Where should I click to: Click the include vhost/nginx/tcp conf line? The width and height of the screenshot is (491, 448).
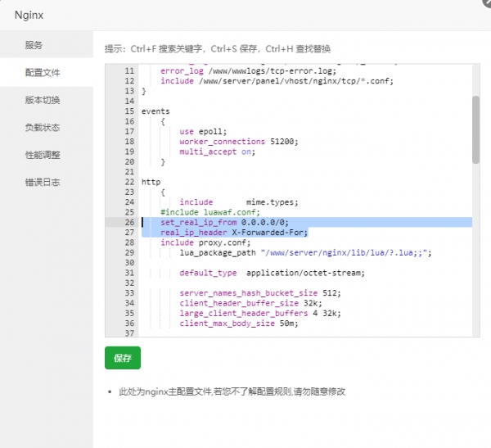point(277,81)
